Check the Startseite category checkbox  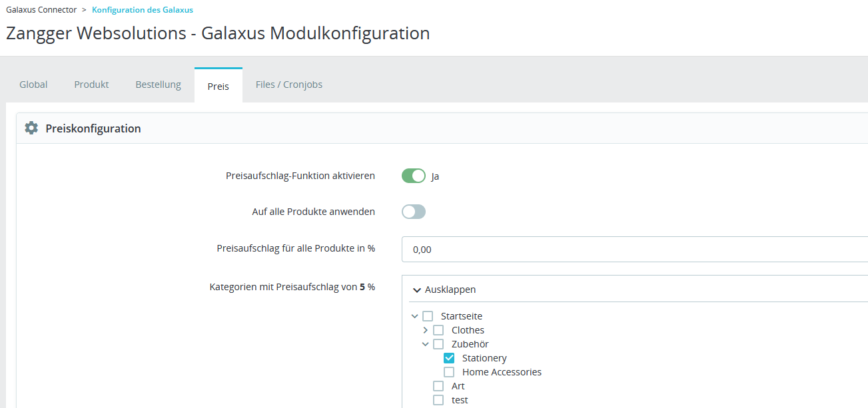pyautogui.click(x=428, y=316)
